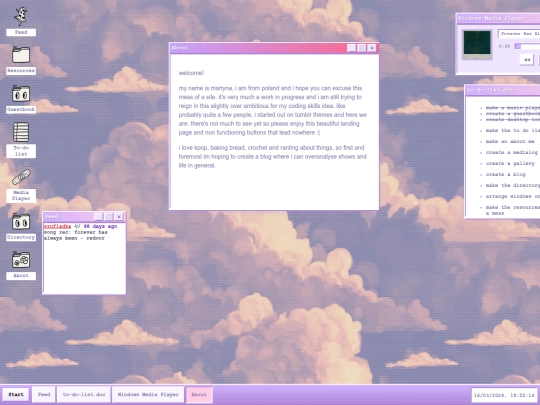Open the Directory folder icon
This screenshot has width=540, height=405.
[21, 227]
